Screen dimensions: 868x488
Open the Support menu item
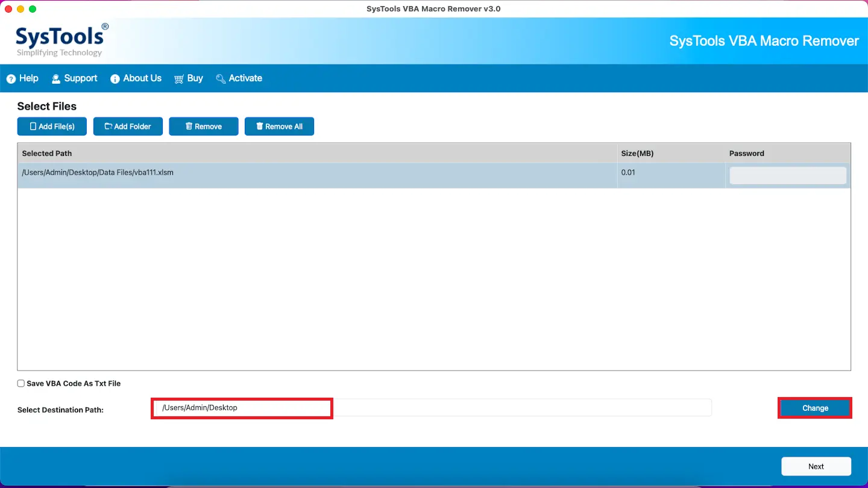(x=74, y=78)
